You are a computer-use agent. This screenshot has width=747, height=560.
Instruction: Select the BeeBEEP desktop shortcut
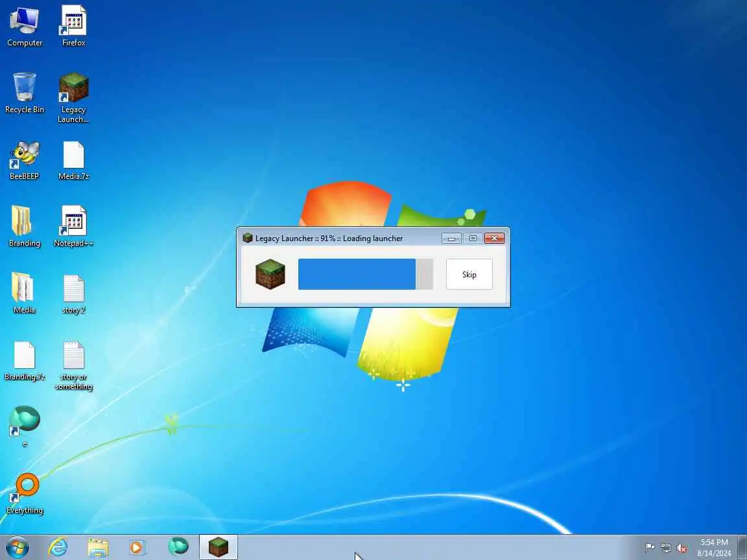pos(24,161)
